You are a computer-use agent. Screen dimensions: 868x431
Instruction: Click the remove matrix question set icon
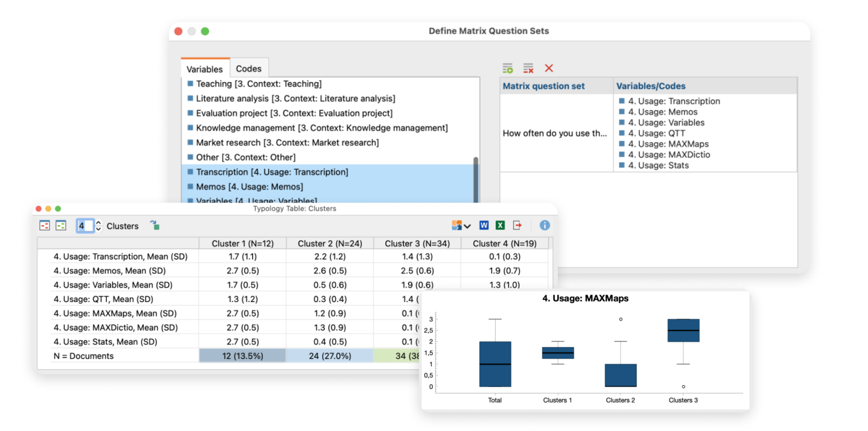pyautogui.click(x=528, y=68)
